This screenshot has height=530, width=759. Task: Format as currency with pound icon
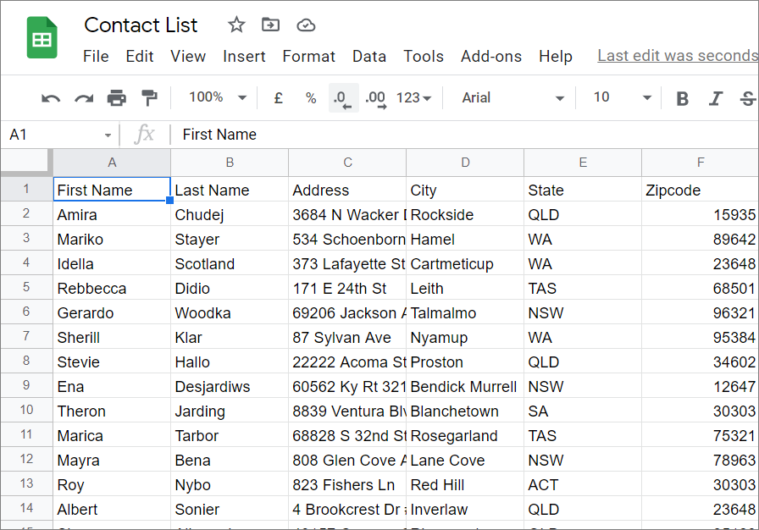coord(278,98)
